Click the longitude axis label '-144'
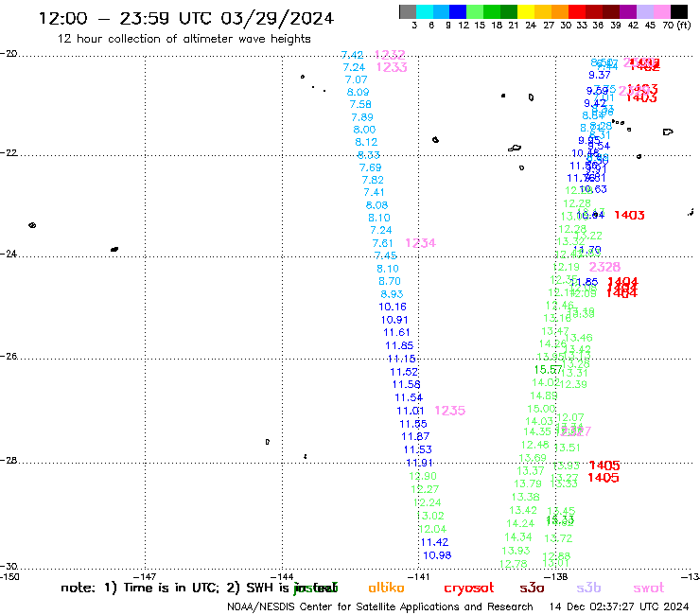 282,576
